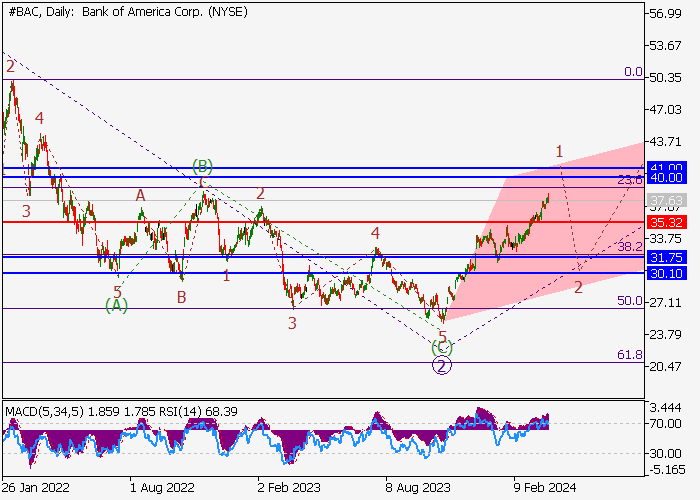Select the 23.79 price axis label

click(666, 335)
